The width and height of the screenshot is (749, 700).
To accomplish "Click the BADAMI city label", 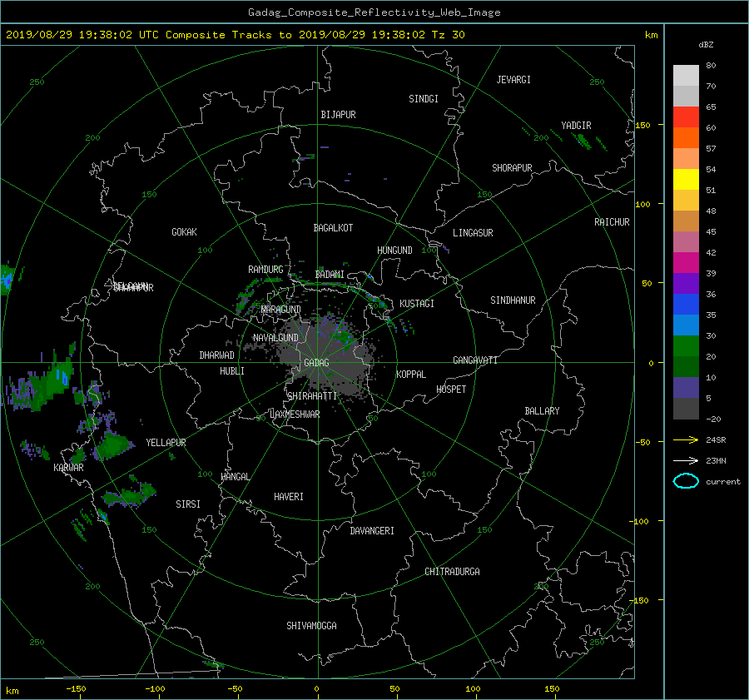I will (x=330, y=275).
